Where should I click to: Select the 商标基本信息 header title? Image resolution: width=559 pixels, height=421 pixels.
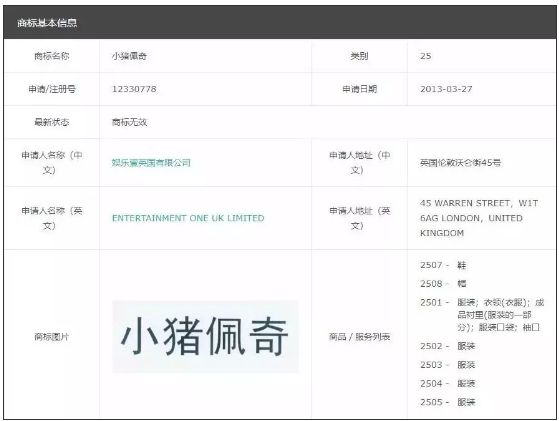(x=47, y=23)
